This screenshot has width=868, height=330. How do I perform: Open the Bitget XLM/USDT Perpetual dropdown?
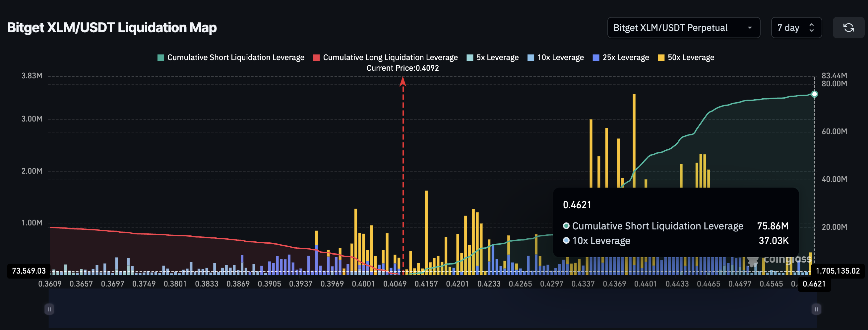pos(683,28)
